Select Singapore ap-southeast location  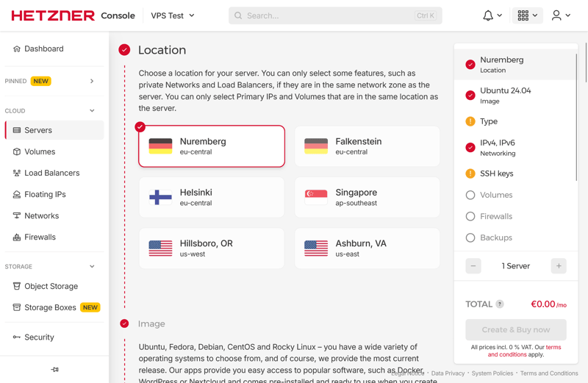pyautogui.click(x=367, y=197)
